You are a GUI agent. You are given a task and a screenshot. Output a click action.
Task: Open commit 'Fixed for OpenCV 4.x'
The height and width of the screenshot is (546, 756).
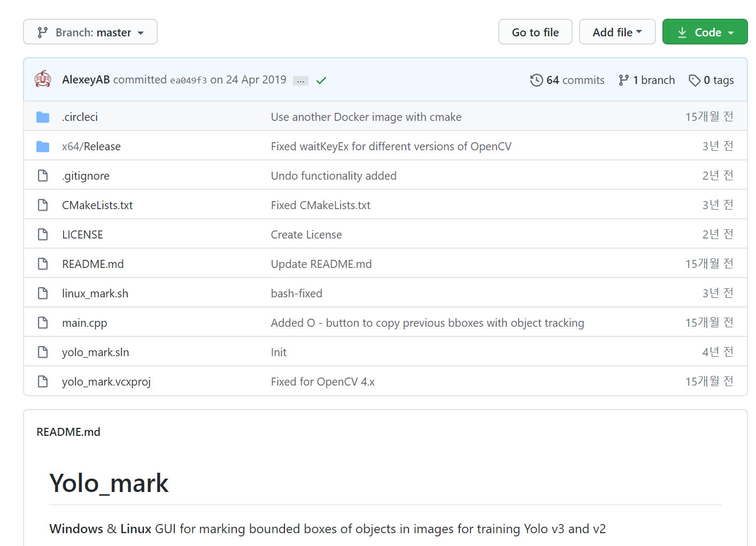click(x=323, y=382)
